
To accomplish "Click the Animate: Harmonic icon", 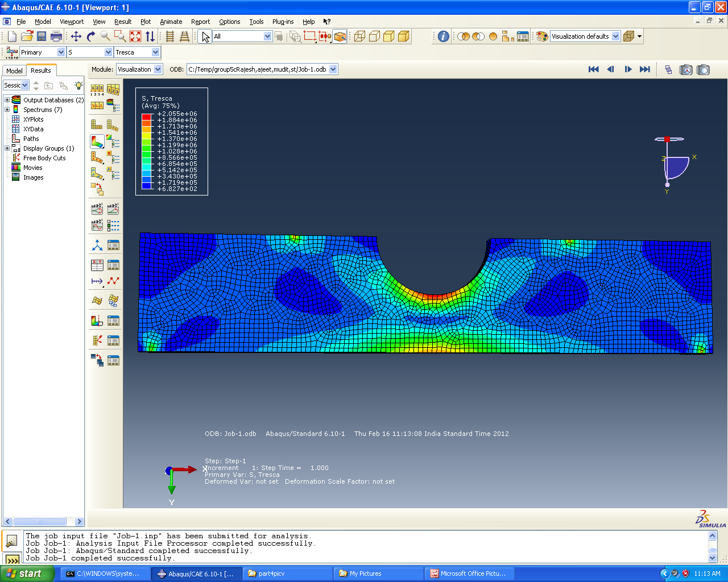I will point(97,225).
